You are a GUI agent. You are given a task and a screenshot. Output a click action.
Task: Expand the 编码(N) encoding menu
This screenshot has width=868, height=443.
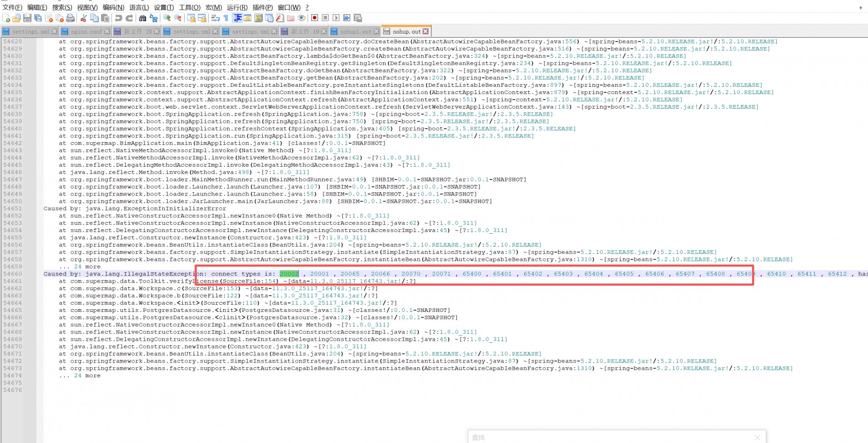[x=113, y=7]
